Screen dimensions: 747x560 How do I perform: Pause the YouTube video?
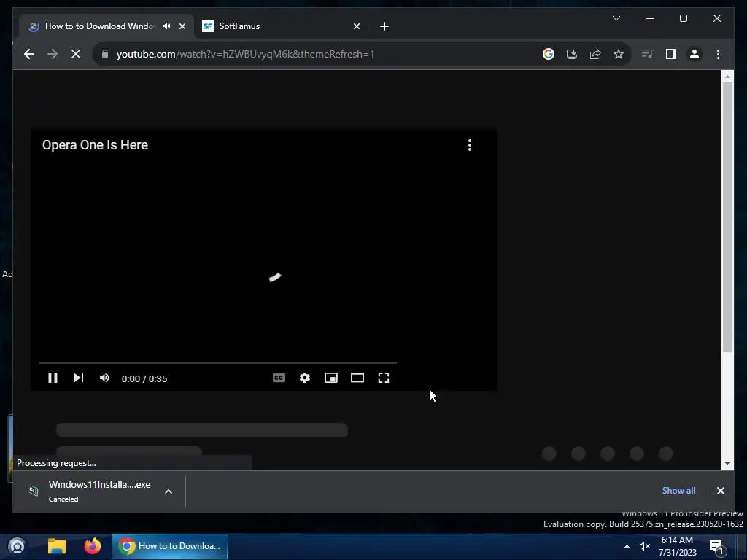coord(53,378)
